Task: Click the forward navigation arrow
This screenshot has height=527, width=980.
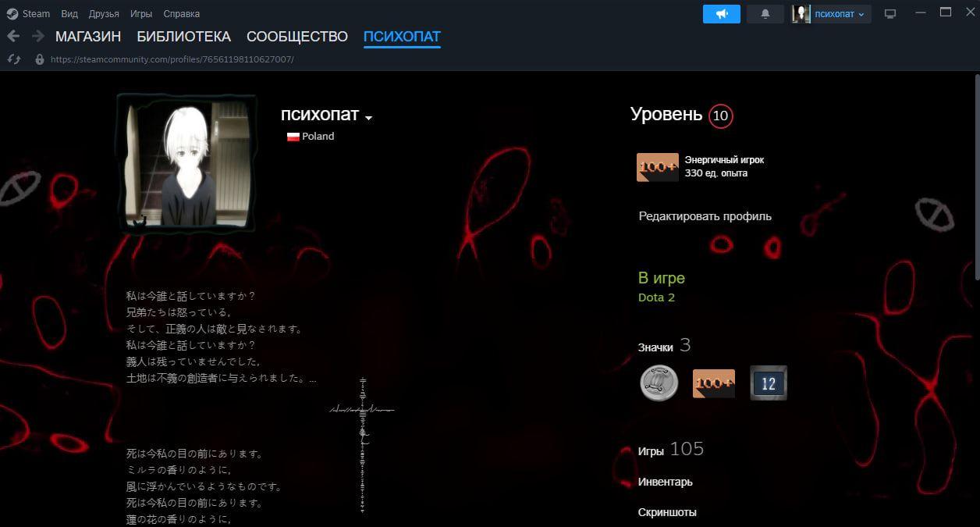Action: coord(37,37)
